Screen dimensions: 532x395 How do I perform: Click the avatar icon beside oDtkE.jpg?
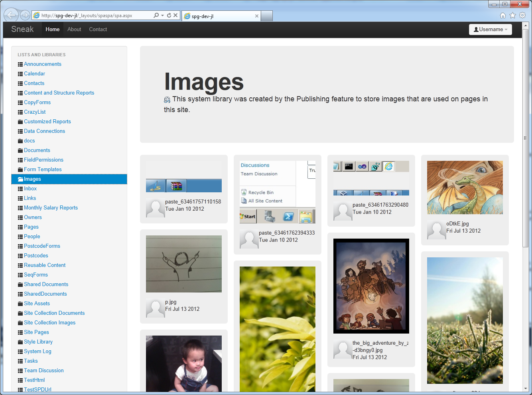436,230
